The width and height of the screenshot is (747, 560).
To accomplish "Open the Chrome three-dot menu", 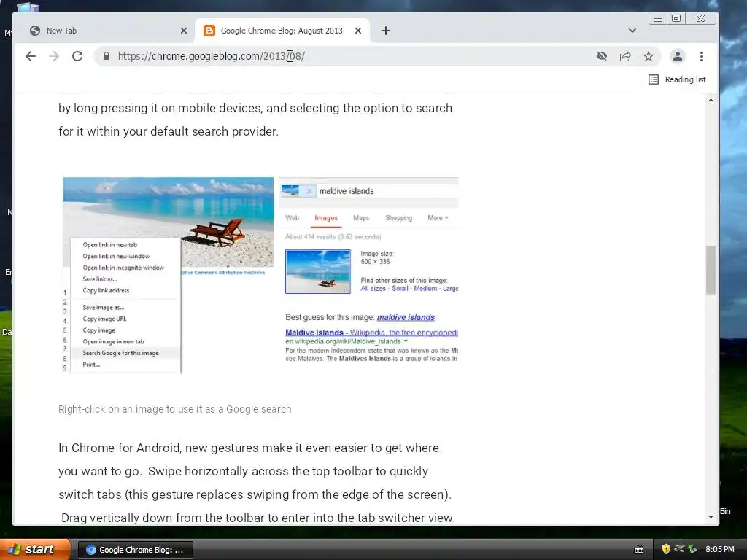I will coord(701,56).
